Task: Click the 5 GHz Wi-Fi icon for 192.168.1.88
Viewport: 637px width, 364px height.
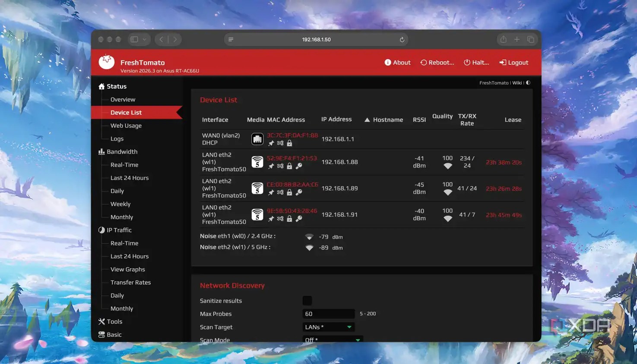Action: pos(257,162)
